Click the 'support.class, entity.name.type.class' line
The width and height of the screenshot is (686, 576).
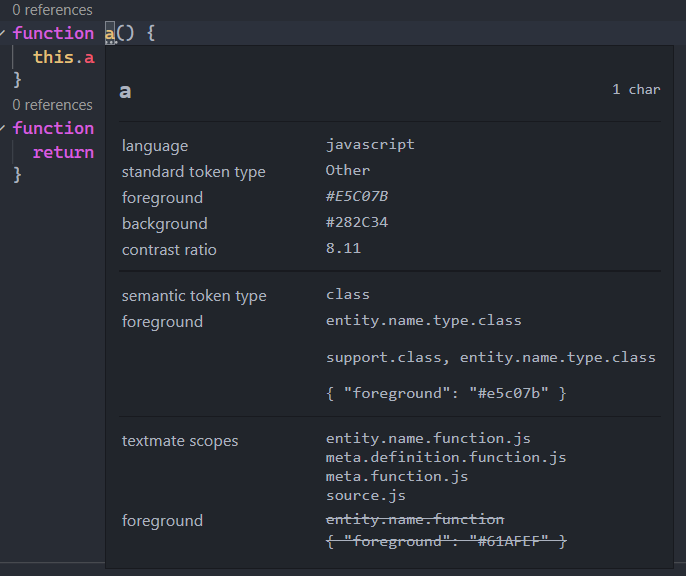[490, 358]
